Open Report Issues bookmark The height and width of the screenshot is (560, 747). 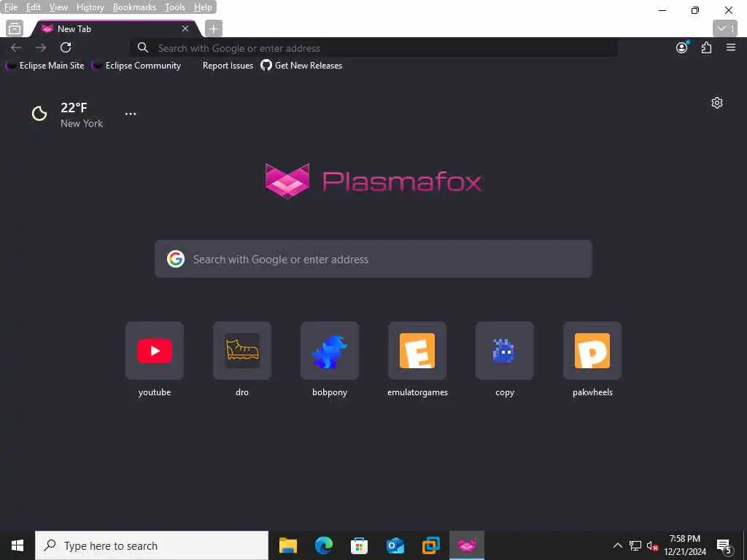(x=228, y=66)
